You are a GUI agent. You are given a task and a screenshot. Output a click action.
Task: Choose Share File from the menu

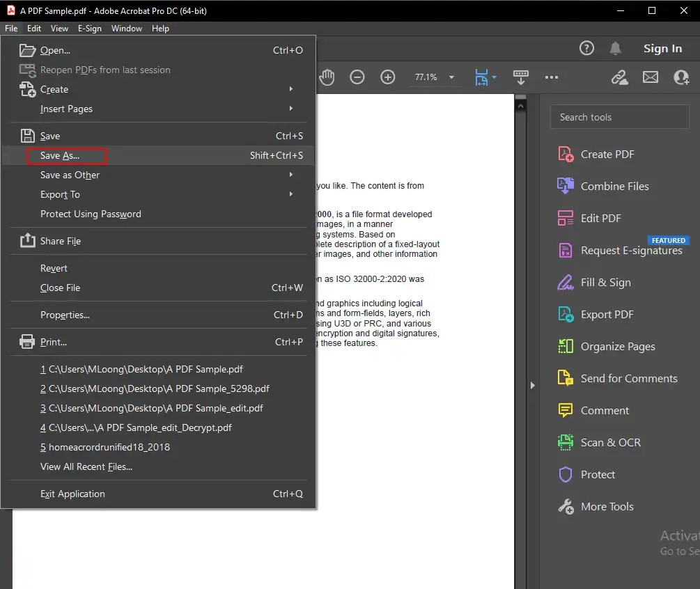[159, 241]
